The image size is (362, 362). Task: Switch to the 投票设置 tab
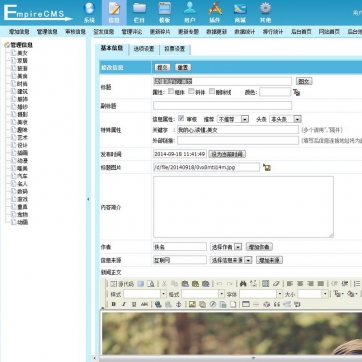(x=175, y=49)
